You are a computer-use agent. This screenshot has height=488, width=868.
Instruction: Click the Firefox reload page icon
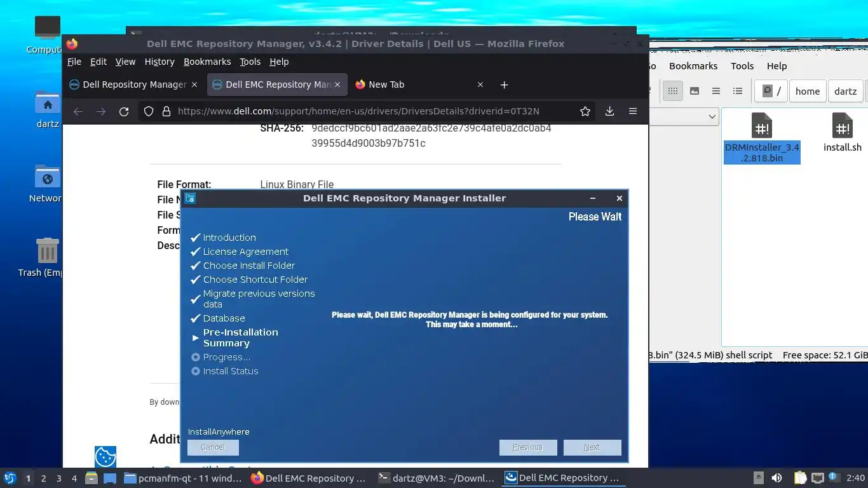pyautogui.click(x=124, y=111)
